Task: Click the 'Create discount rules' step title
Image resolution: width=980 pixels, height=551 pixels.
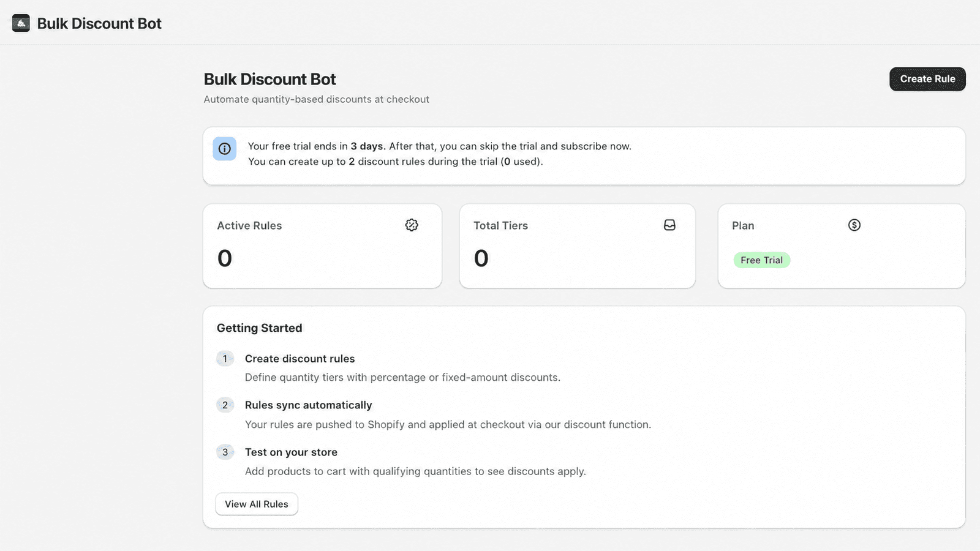Action: (x=300, y=359)
